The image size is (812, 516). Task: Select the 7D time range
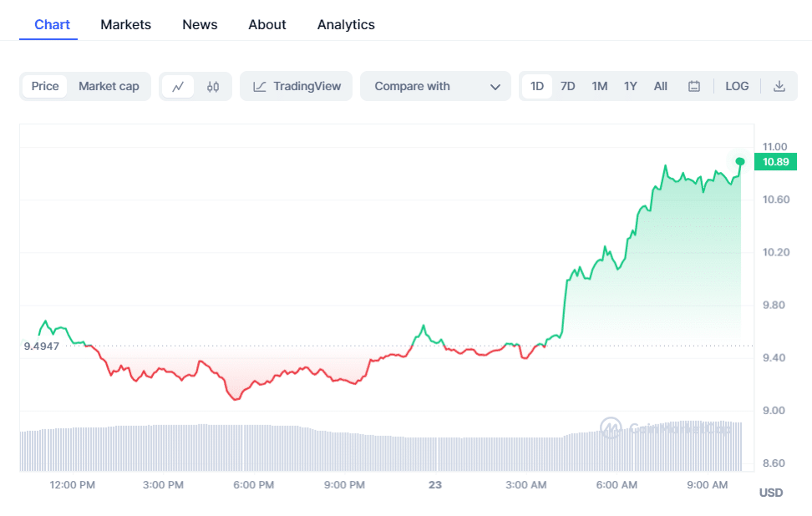(x=567, y=86)
